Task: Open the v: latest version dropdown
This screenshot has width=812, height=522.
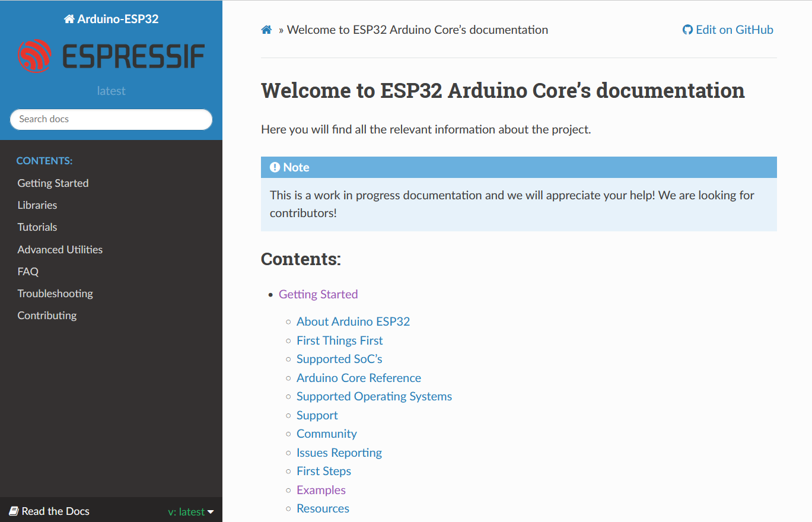Action: [190, 511]
